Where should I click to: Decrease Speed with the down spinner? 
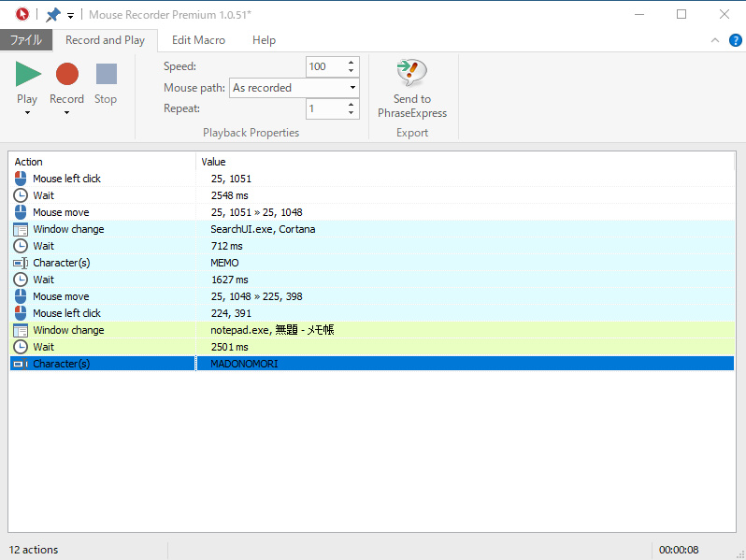click(x=351, y=71)
